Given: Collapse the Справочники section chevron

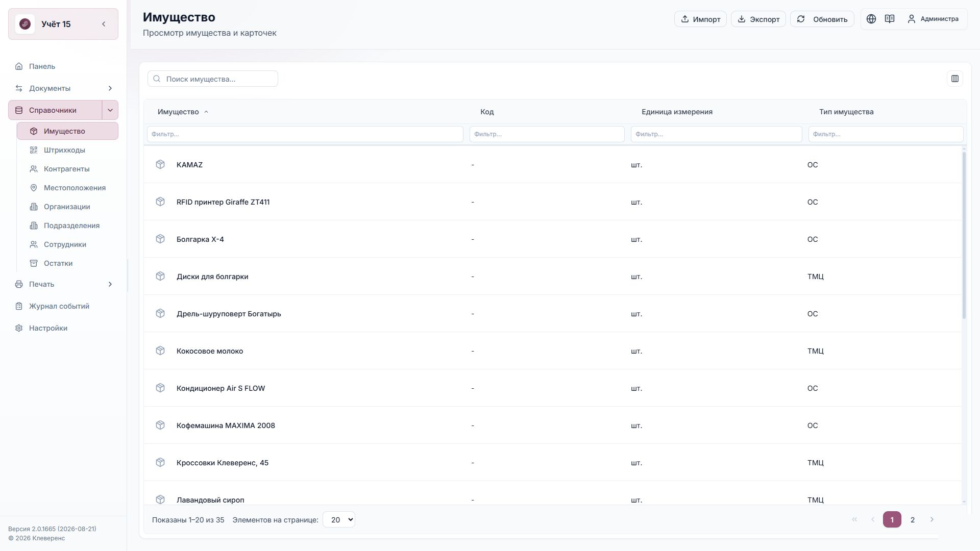Looking at the screenshot, I should 110,110.
